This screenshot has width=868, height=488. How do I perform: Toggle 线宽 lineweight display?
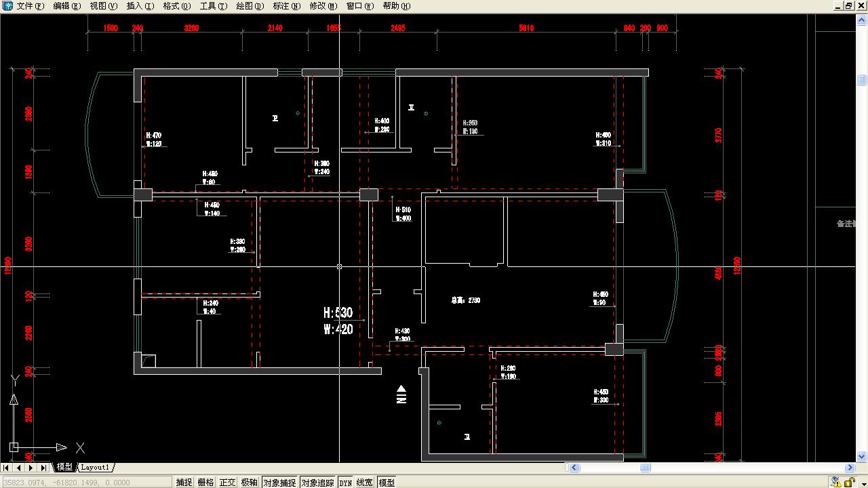[365, 483]
